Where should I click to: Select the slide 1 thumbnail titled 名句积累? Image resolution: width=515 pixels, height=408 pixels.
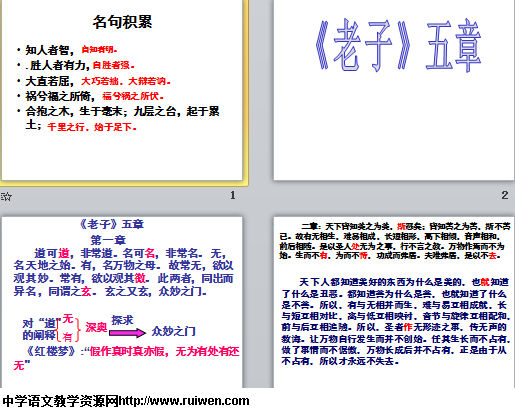click(x=122, y=90)
